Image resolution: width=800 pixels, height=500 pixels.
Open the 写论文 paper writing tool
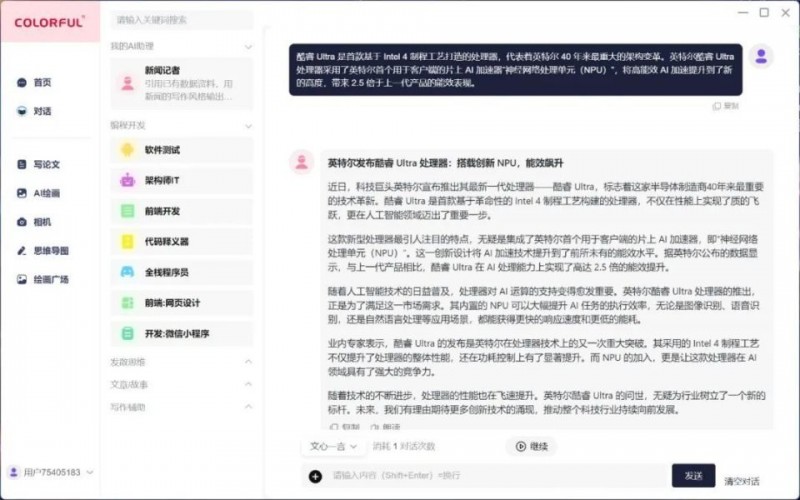[x=45, y=164]
